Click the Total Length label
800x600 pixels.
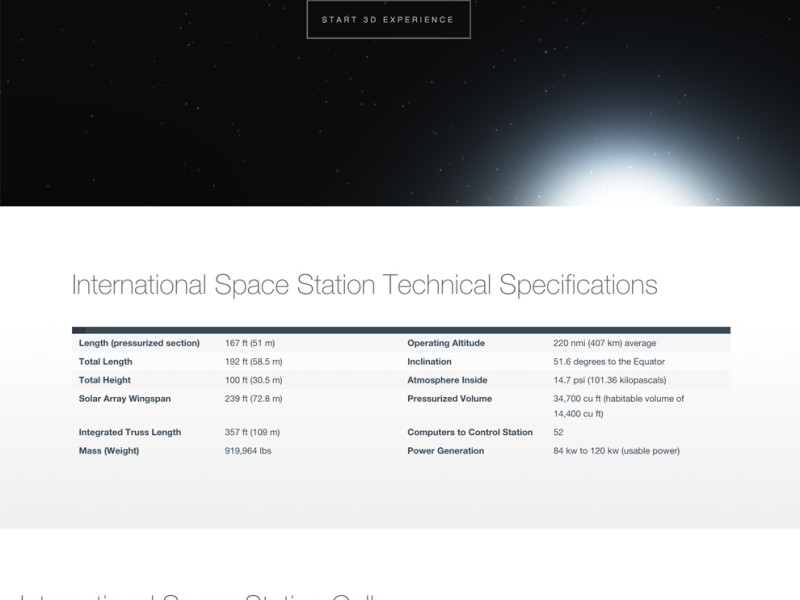(106, 362)
